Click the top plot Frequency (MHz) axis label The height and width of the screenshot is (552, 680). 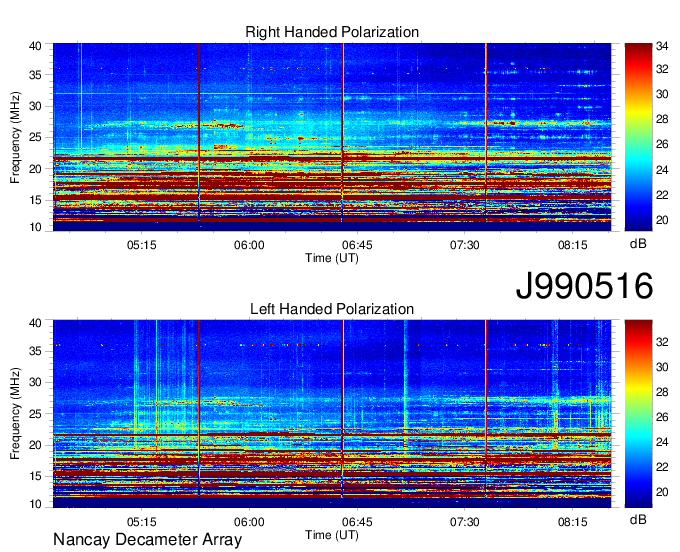[15, 137]
